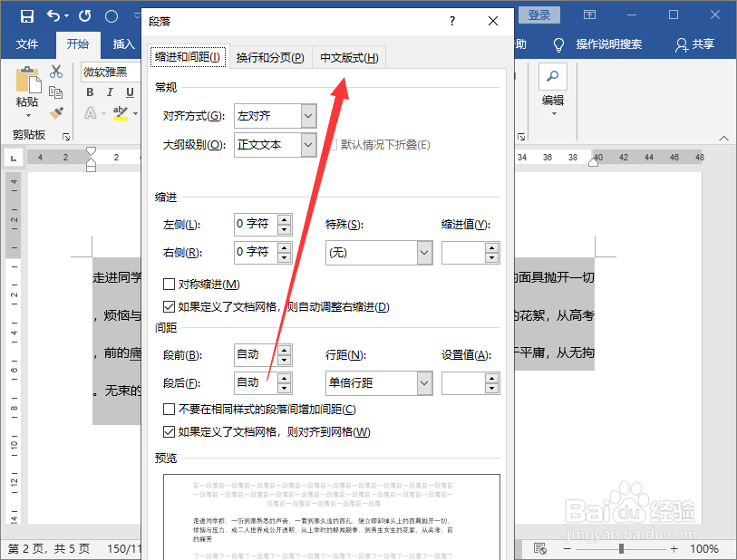Open the 文件 ribbon tab

(28, 43)
